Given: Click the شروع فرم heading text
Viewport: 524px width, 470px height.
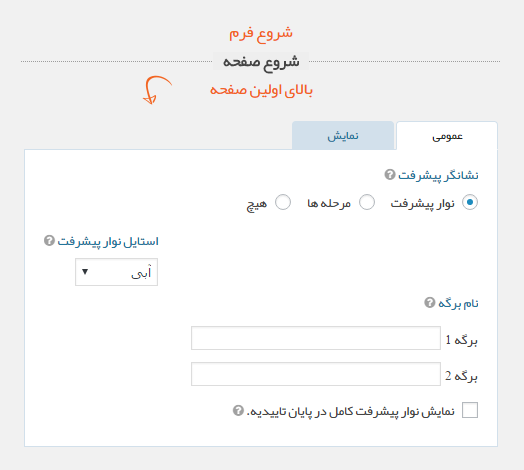Looking at the screenshot, I should click(261, 33).
